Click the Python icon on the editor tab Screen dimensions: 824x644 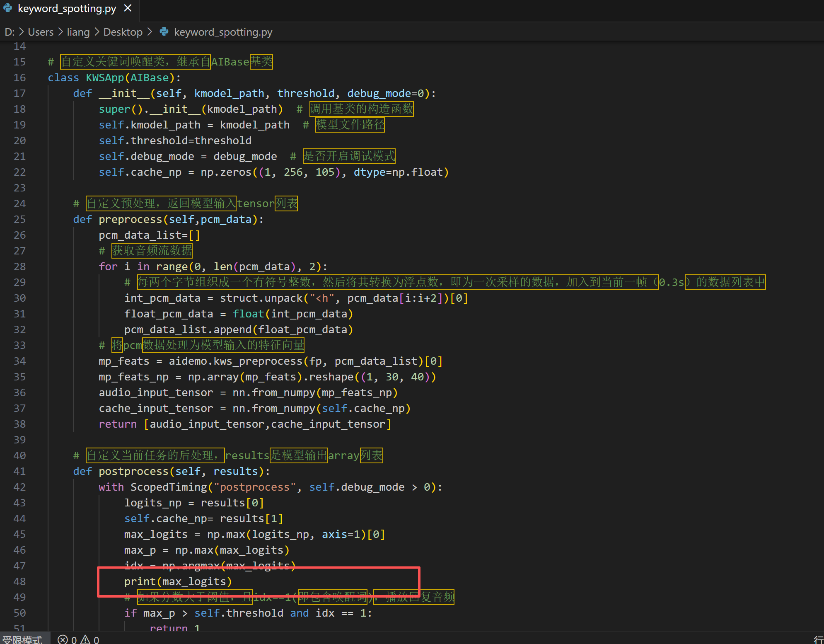pyautogui.click(x=7, y=8)
